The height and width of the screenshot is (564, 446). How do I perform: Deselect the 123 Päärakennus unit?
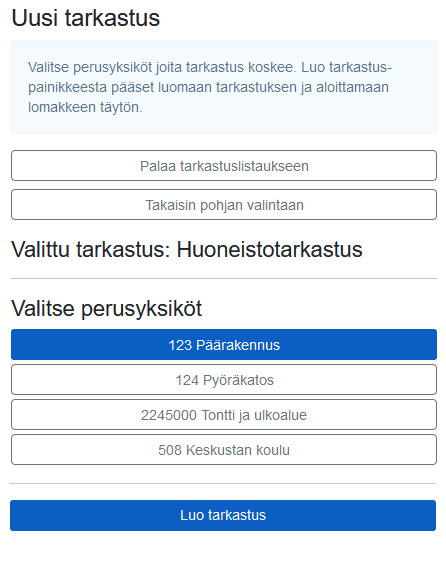click(x=224, y=345)
